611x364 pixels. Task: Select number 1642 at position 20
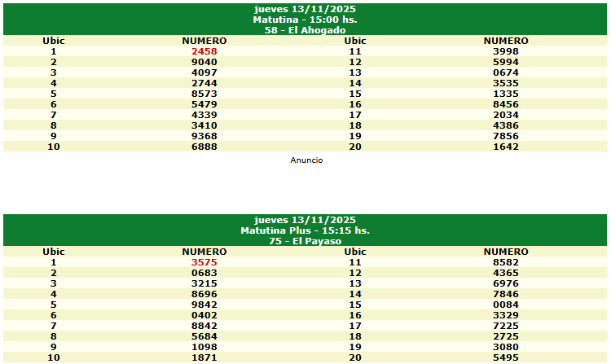click(505, 147)
